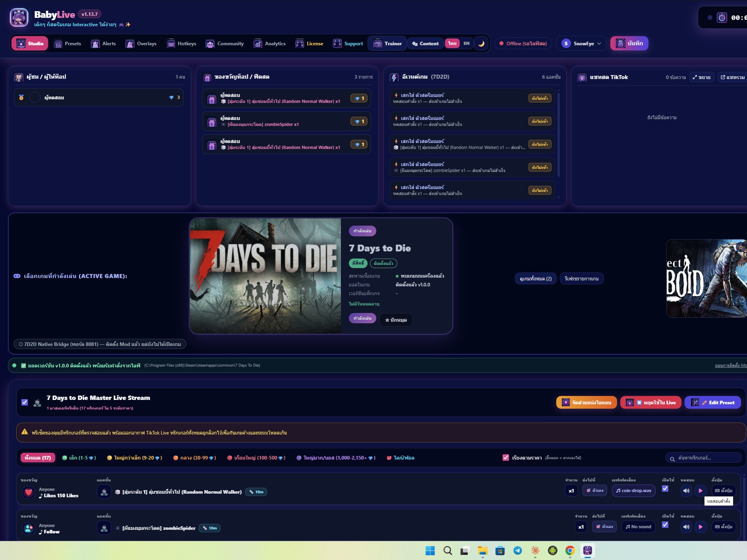Click the game events lightning icon
Screen dimensions: 747x560
click(394, 77)
